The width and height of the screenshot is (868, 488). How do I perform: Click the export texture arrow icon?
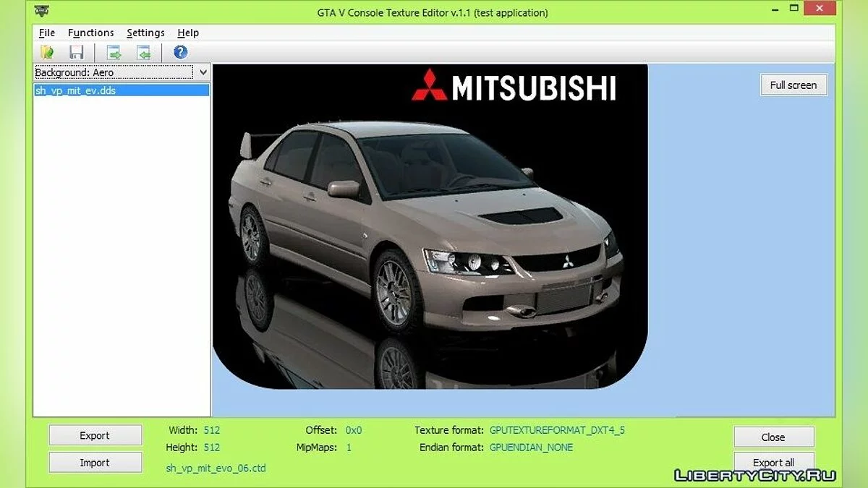pos(114,52)
